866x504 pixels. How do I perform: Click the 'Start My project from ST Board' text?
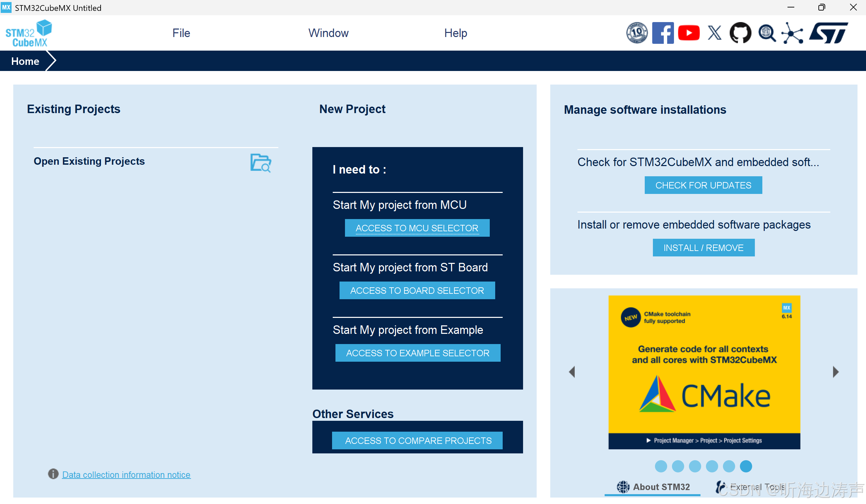click(x=410, y=267)
